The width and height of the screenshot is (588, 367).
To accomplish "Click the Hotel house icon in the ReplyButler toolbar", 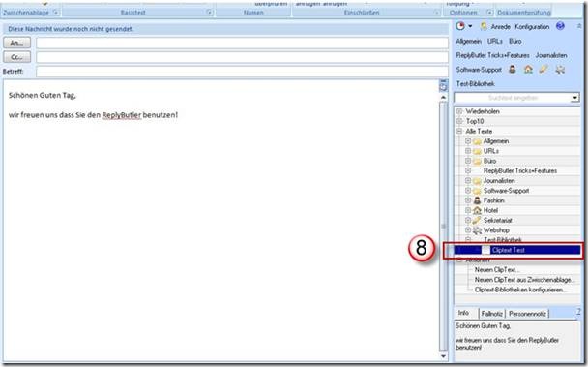I will [528, 69].
